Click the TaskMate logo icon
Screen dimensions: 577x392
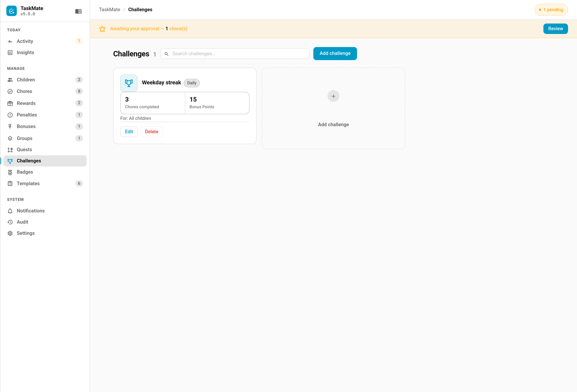[12, 11]
